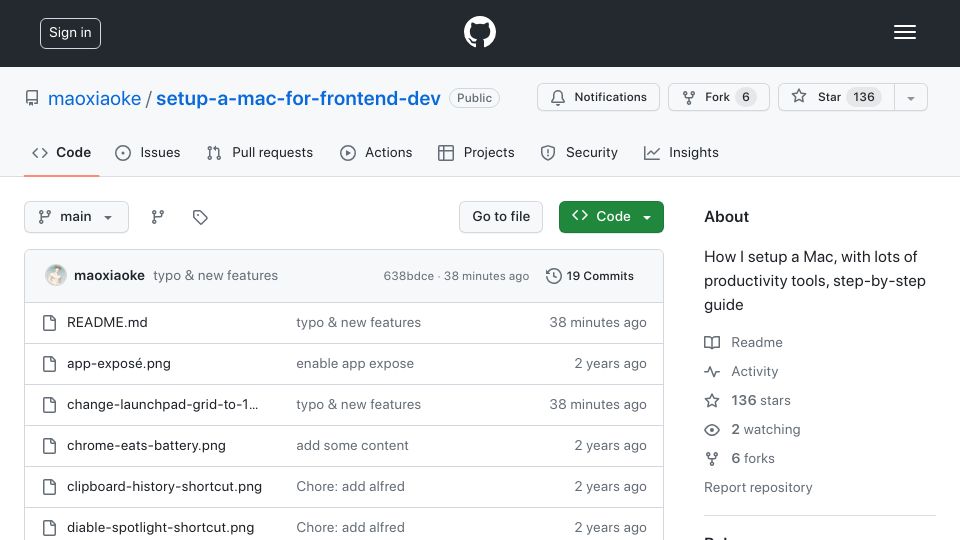Open the README.md file
Viewport: 960px width, 540px height.
point(107,323)
